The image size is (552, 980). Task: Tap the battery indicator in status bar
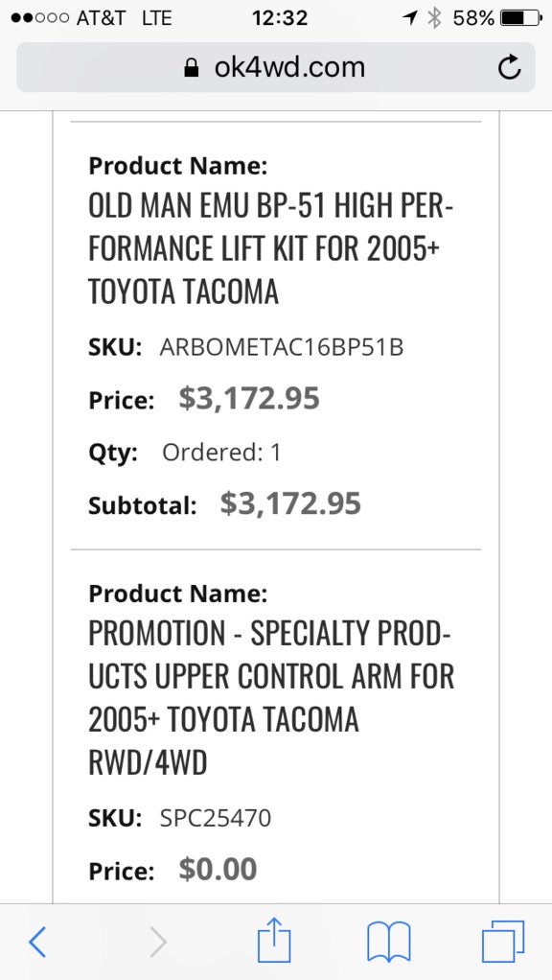coord(521,18)
